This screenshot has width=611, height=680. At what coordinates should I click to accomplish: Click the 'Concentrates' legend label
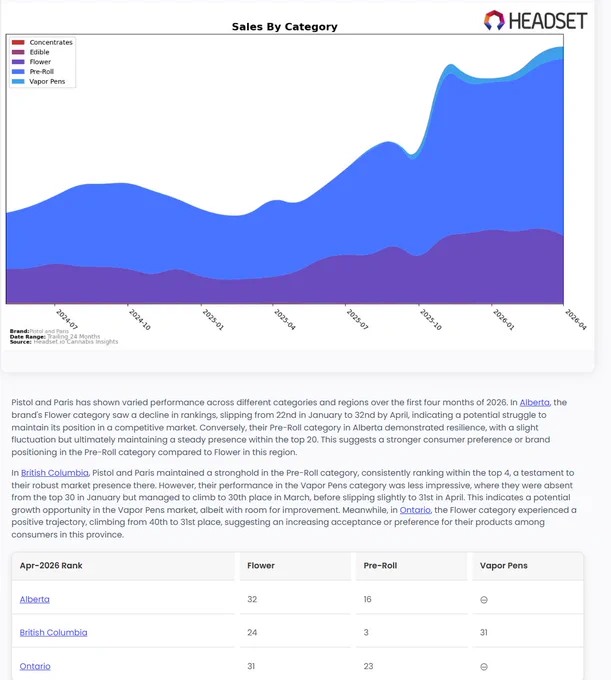tap(51, 42)
